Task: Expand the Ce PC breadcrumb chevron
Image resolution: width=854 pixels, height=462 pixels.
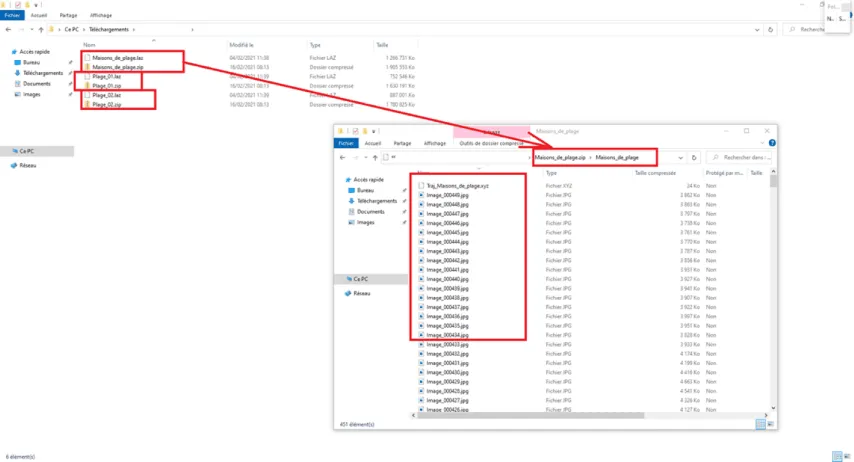Action: coord(83,29)
